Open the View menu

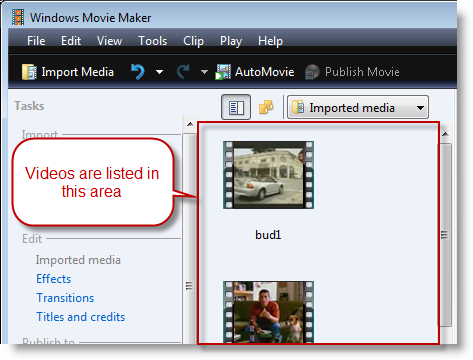[109, 41]
